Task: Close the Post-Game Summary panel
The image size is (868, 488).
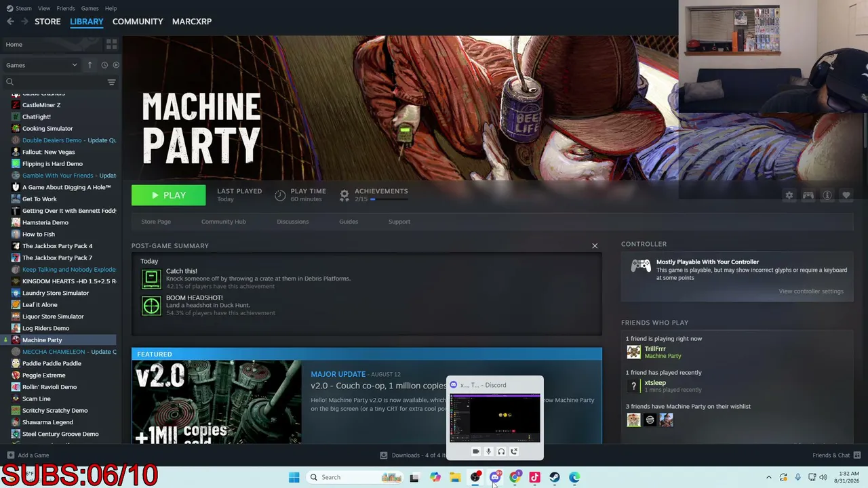Action: coord(595,246)
